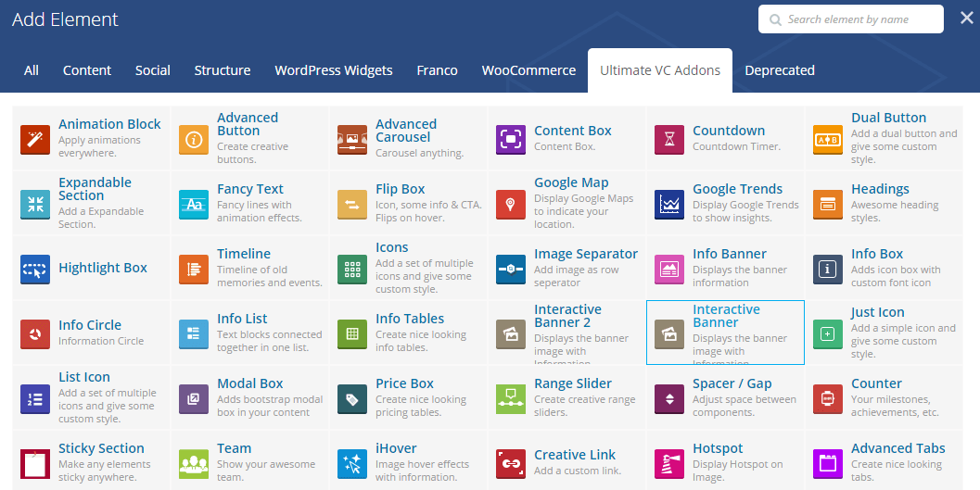Click the Advanced Button orange info icon
This screenshot has width=980, height=490.
(x=194, y=139)
